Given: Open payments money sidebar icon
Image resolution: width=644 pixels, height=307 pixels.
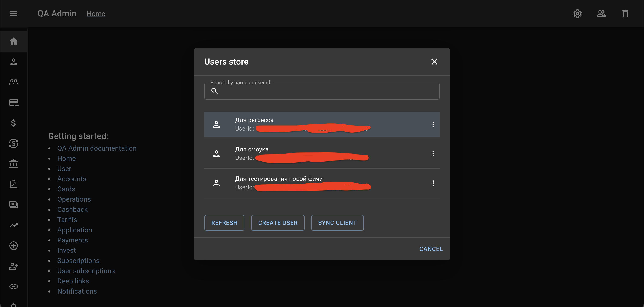Looking at the screenshot, I should click(13, 205).
